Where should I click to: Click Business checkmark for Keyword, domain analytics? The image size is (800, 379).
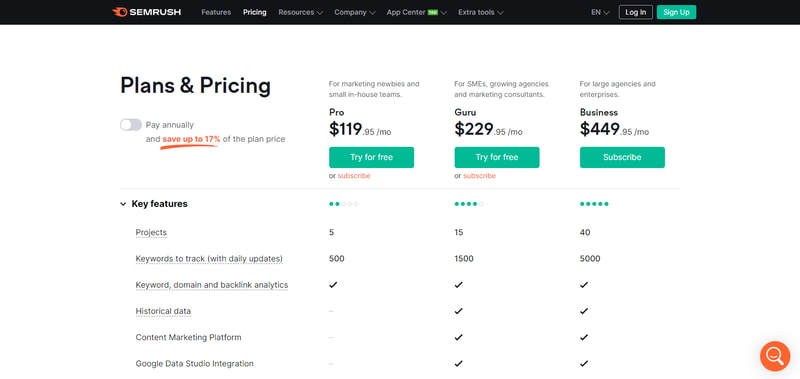tap(584, 285)
